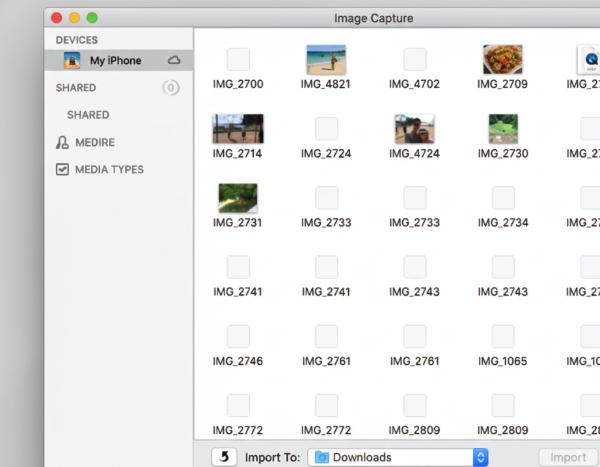Select the IMG_2731 foliage thumbnail
The height and width of the screenshot is (467, 600).
[238, 198]
